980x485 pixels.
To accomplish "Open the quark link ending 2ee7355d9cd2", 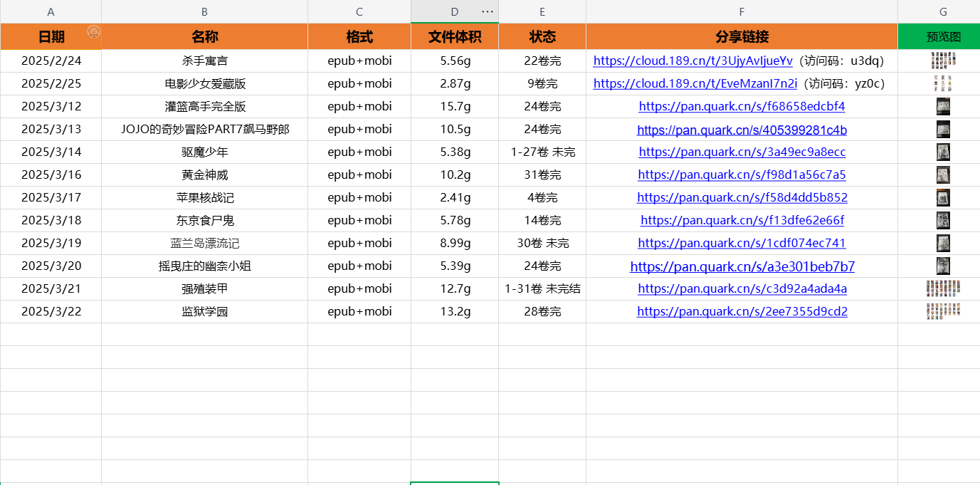I will pyautogui.click(x=742, y=312).
